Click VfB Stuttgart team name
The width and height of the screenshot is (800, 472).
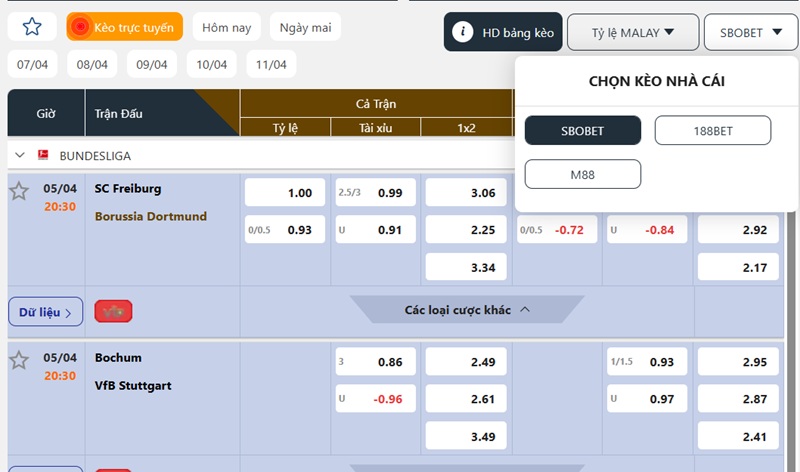133,386
